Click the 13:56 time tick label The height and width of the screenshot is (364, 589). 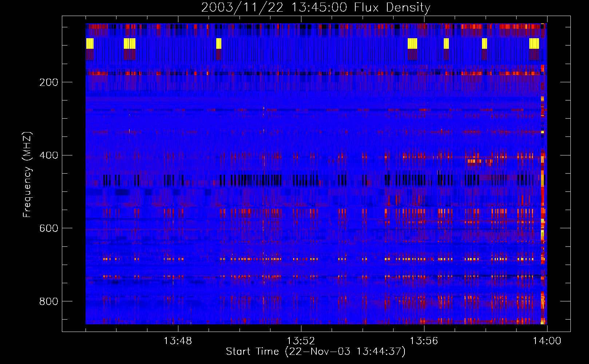click(424, 341)
